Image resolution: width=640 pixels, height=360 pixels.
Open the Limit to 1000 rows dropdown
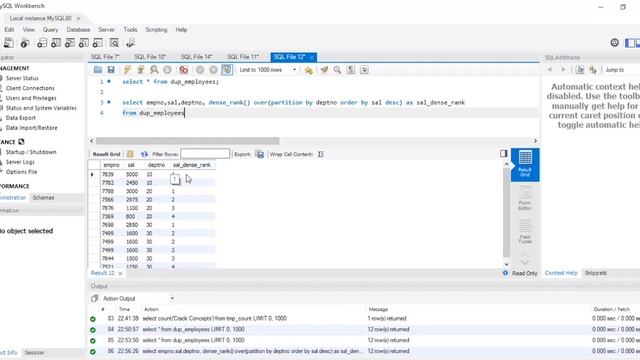(x=268, y=70)
